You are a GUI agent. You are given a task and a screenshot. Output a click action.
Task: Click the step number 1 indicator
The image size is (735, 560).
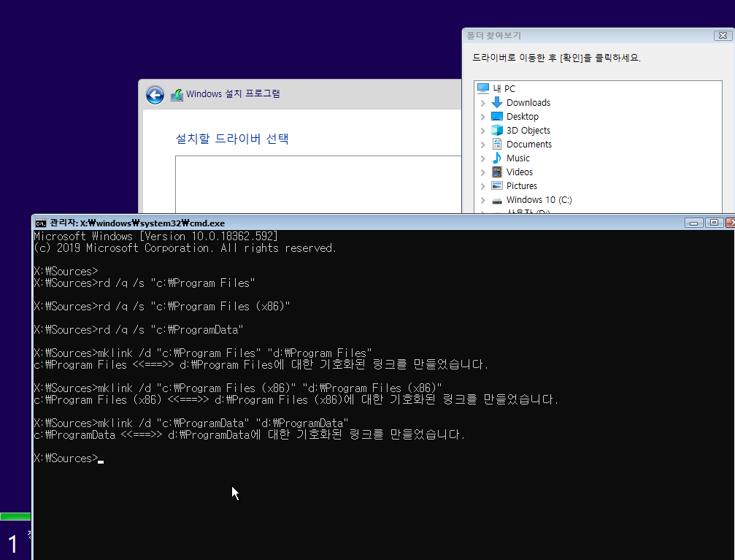(12, 544)
